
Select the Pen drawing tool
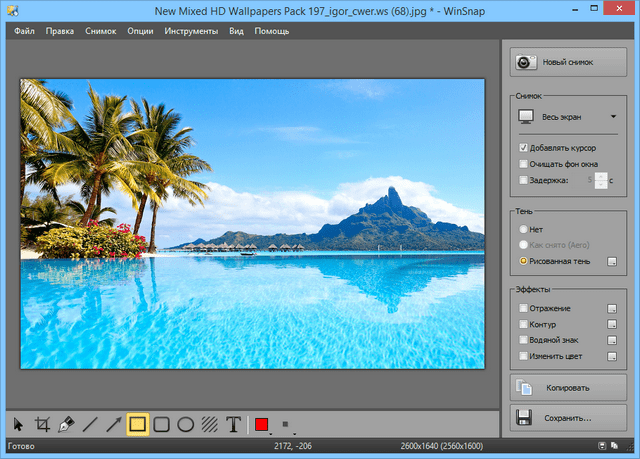(x=66, y=424)
